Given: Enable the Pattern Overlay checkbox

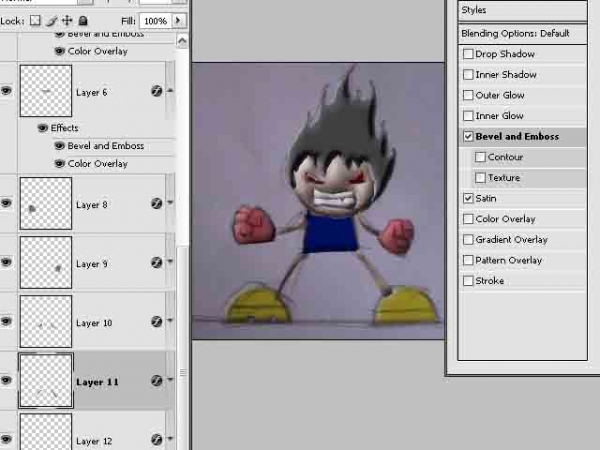Looking at the screenshot, I should tap(468, 260).
